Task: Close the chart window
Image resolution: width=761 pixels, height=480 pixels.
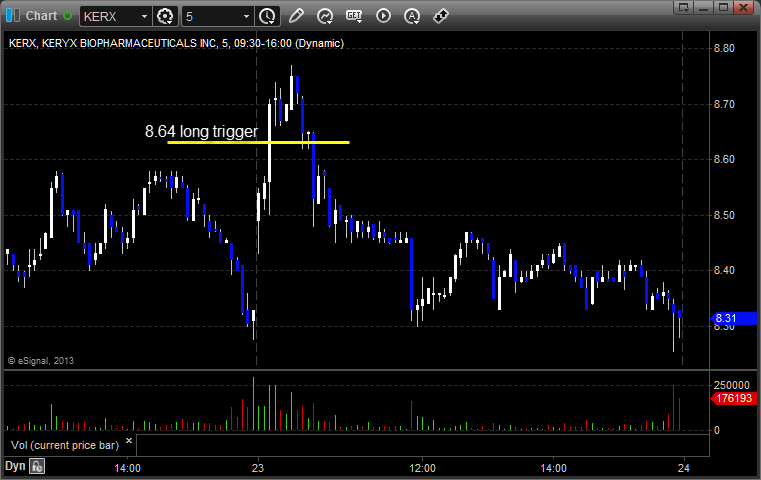Action: pyautogui.click(x=744, y=7)
